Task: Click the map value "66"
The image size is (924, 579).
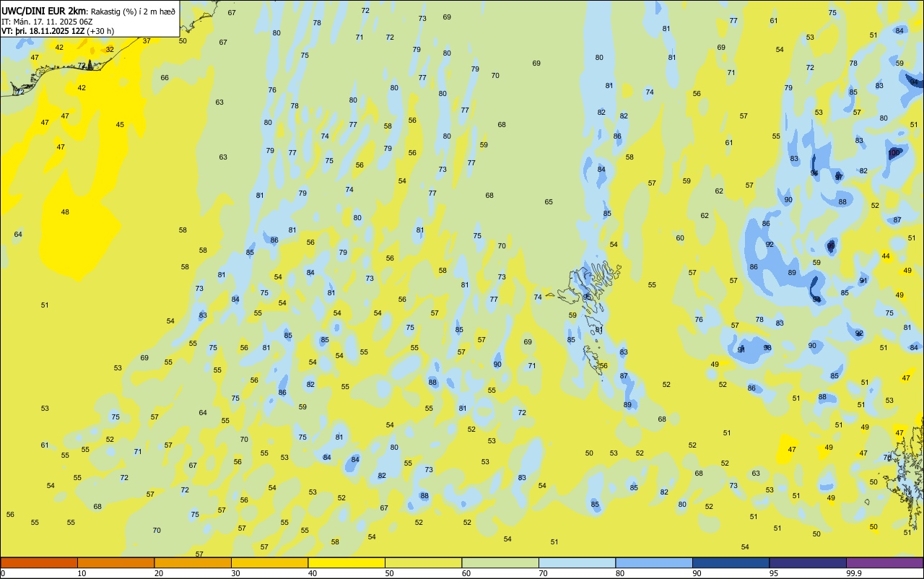Action: pos(165,78)
